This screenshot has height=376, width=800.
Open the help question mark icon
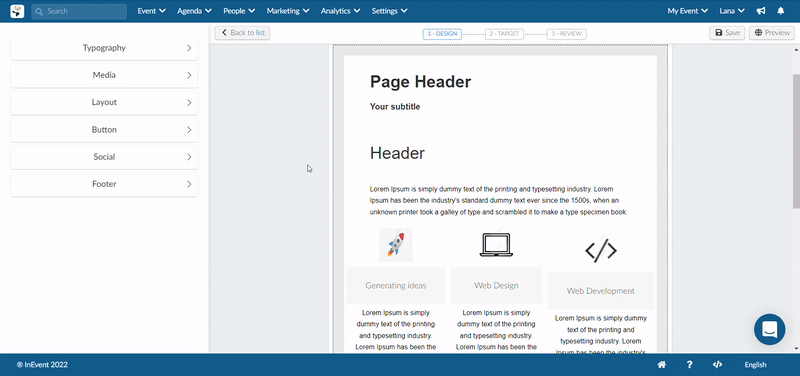pos(689,364)
